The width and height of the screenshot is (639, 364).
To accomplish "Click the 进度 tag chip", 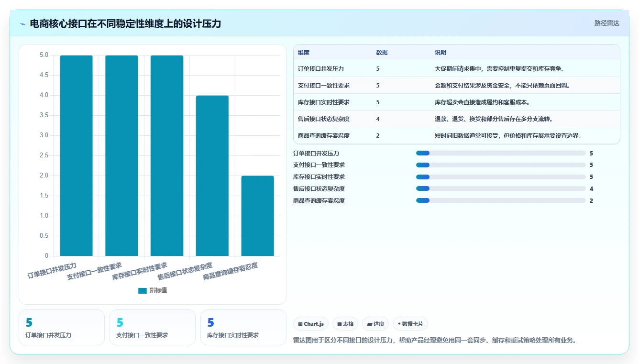I will 375,324.
